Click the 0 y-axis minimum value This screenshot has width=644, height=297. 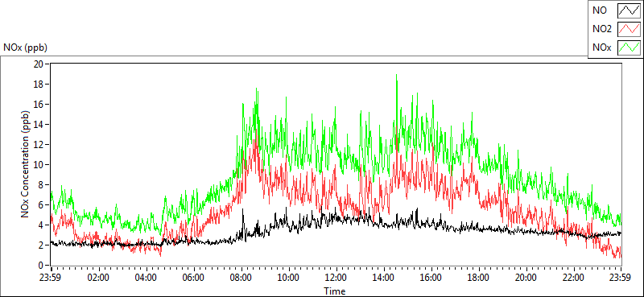(41, 266)
